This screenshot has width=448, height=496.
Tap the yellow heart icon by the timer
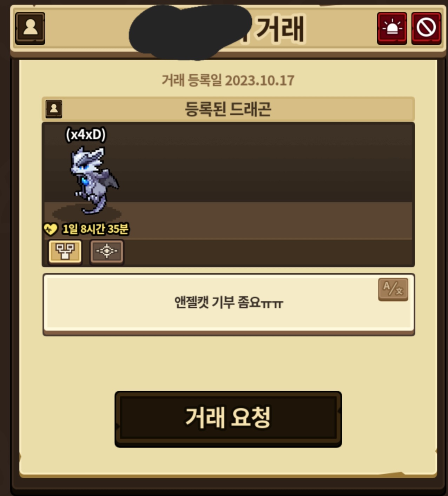click(51, 229)
